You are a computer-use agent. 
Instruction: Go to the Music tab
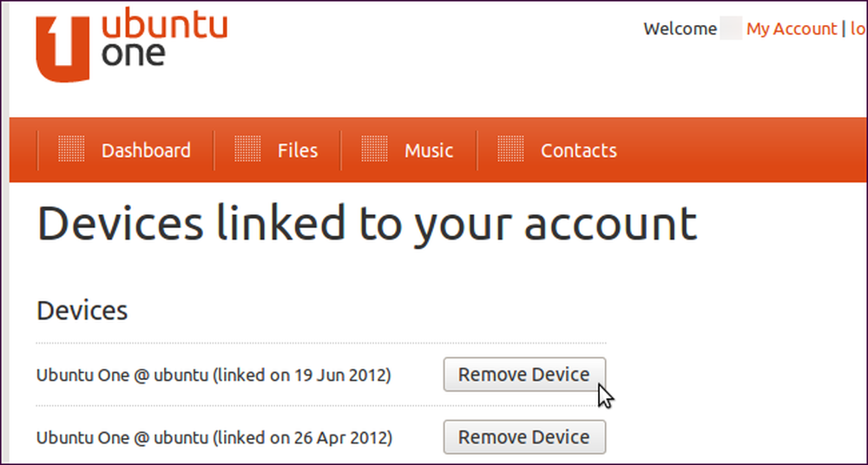click(429, 151)
